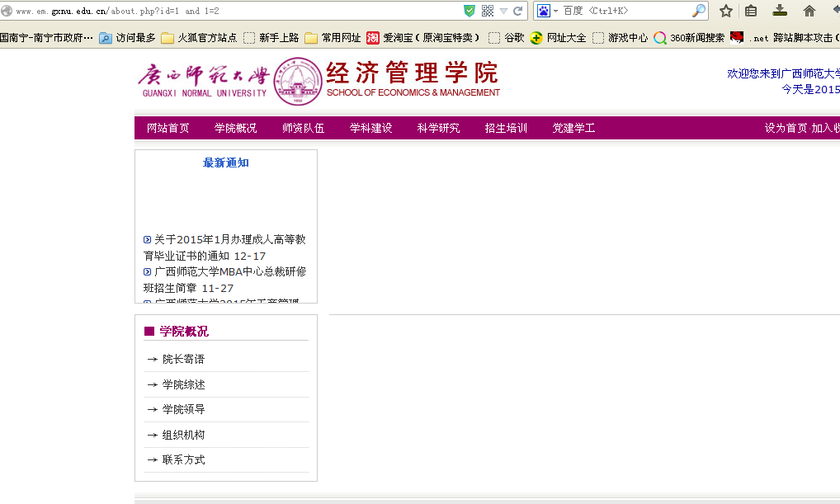The height and width of the screenshot is (504, 840).
Task: Open the downloads arrow icon
Action: 780,11
